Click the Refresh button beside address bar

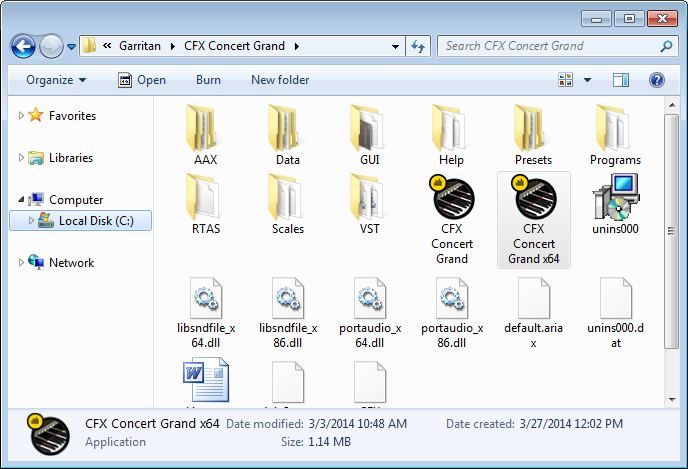(418, 46)
